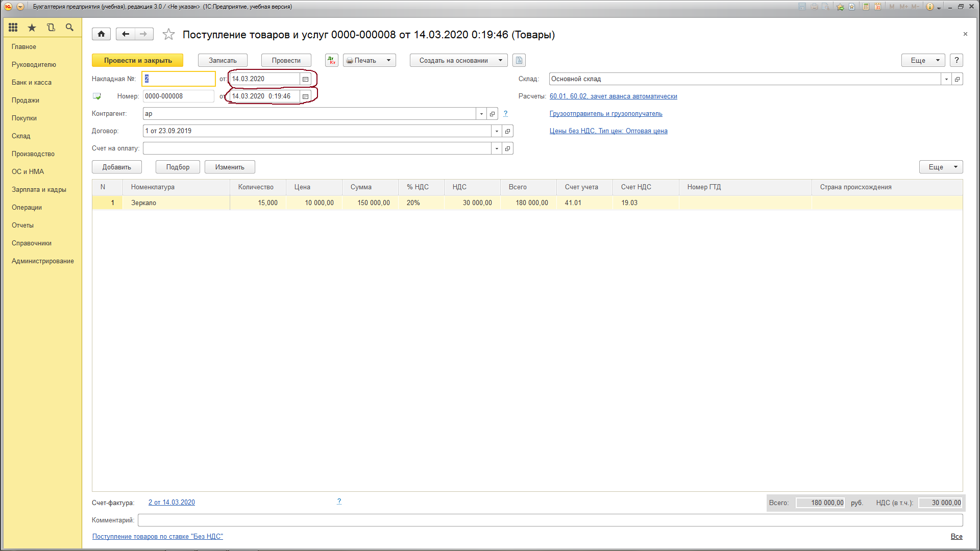
Task: Select the Зеркало row in table
Action: 143,203
